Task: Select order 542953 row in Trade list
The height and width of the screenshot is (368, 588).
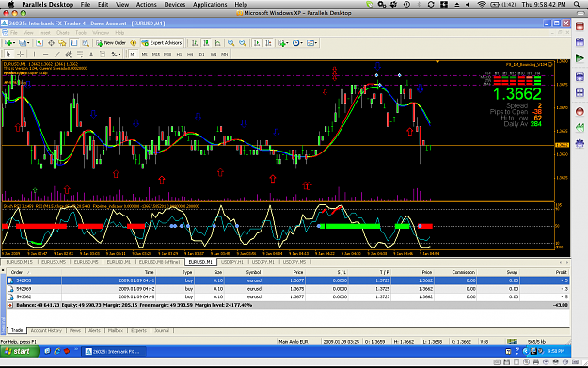Action: (x=288, y=280)
